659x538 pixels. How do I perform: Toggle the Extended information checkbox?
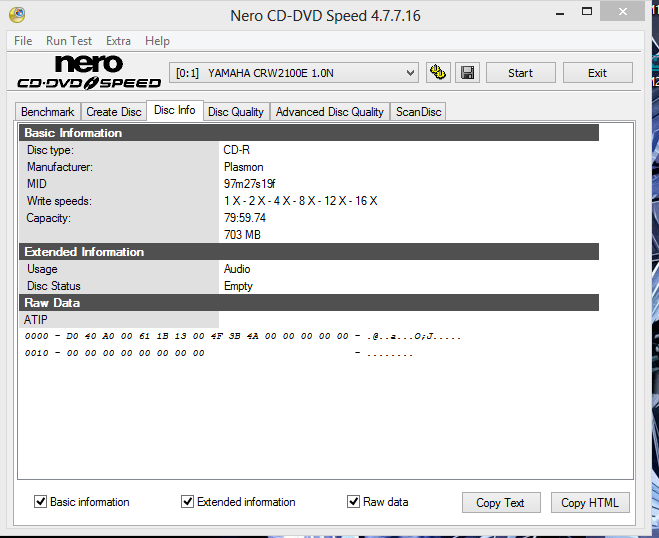(x=187, y=501)
